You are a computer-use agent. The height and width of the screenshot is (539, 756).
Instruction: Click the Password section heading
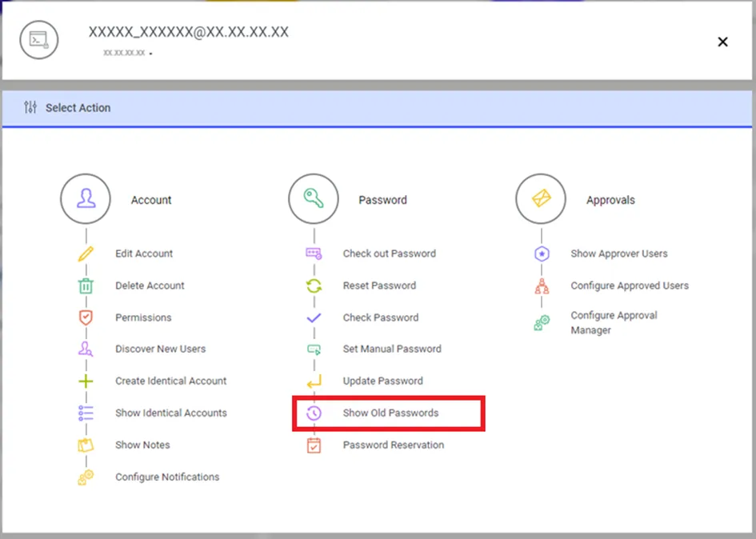[382, 200]
